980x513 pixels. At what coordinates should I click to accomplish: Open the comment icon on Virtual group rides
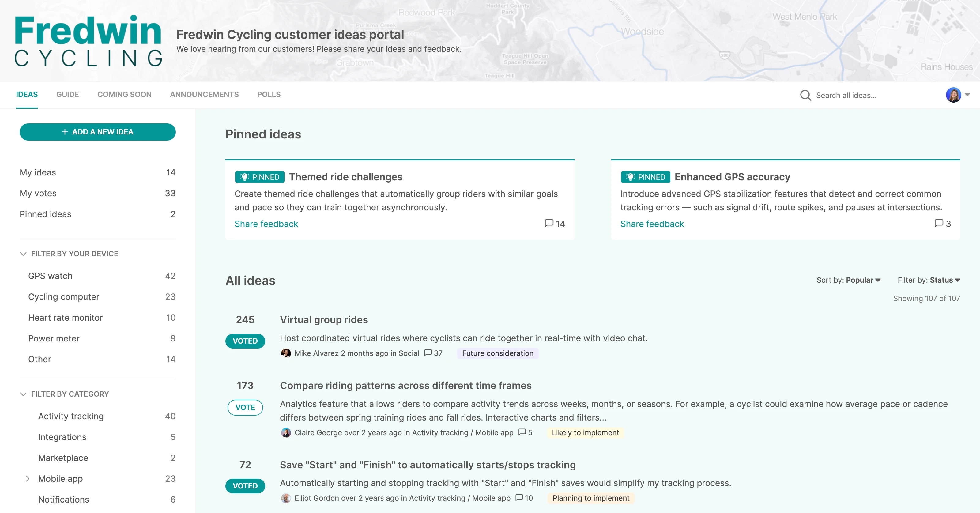pos(428,353)
